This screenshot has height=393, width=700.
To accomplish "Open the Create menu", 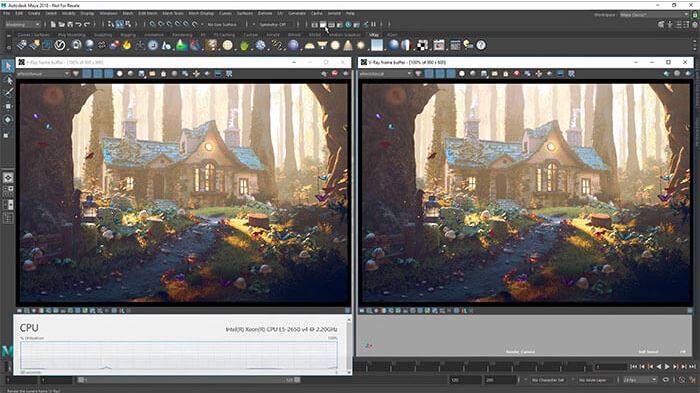I will [x=34, y=13].
